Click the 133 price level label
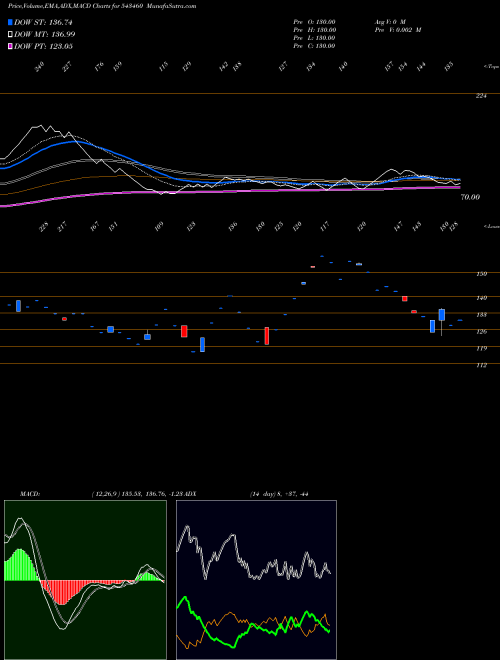The image size is (500, 660). pos(481,315)
